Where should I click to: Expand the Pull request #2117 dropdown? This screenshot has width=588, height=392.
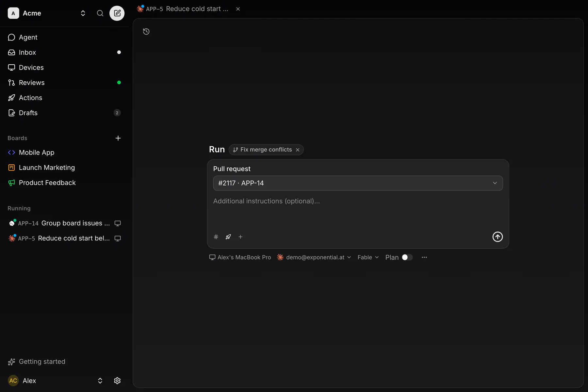coord(358,183)
